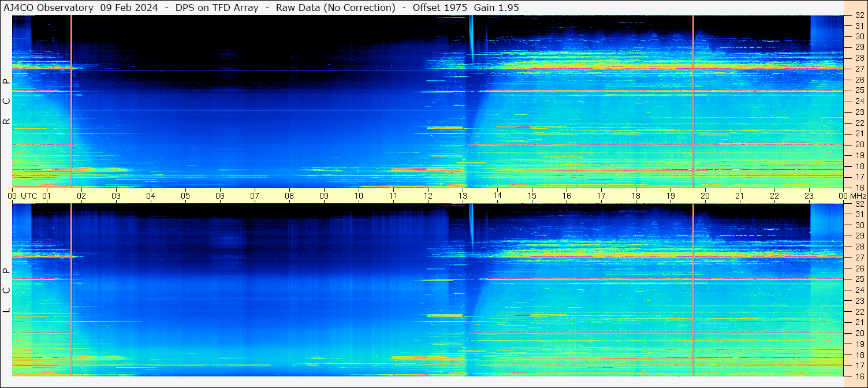Click Raw Data (No Correction) in the header
Viewport: 868px width, 388px height.
(x=336, y=8)
